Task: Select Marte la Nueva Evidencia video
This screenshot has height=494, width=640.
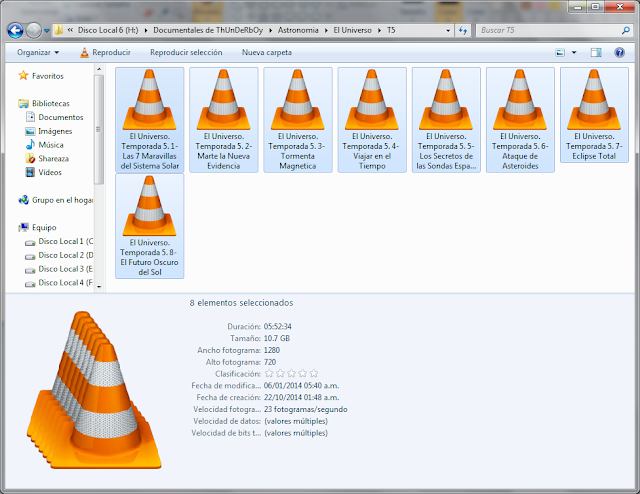Action: [x=224, y=120]
